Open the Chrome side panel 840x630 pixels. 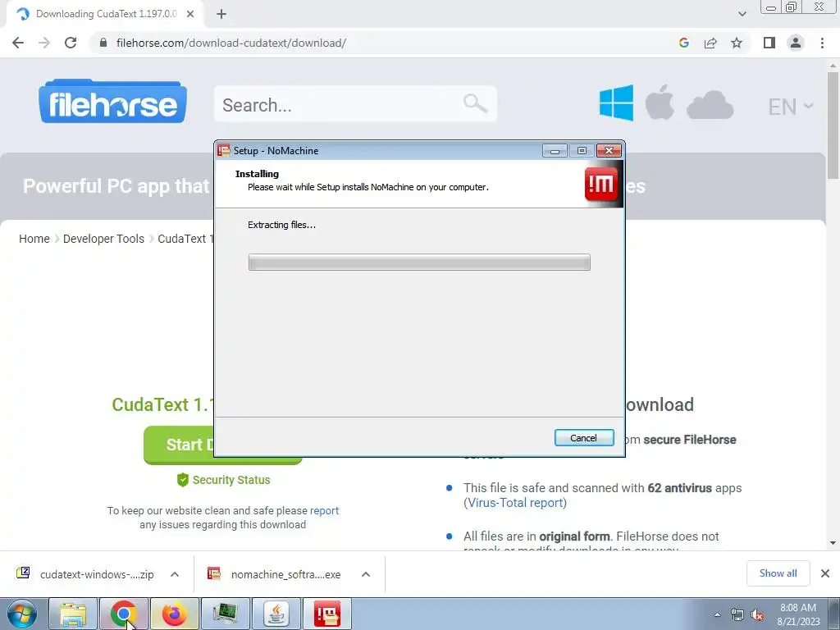pos(769,43)
